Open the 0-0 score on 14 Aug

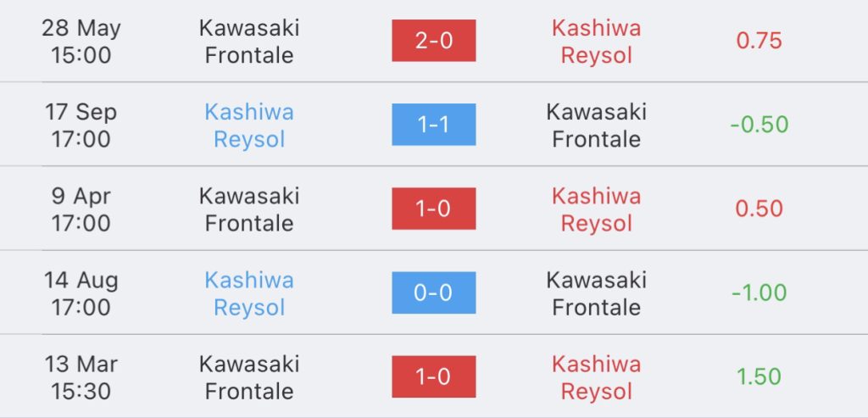pos(433,293)
